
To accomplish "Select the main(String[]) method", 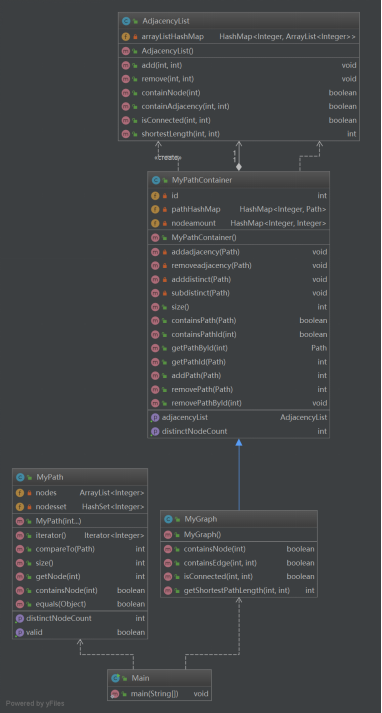I will coord(159,693).
